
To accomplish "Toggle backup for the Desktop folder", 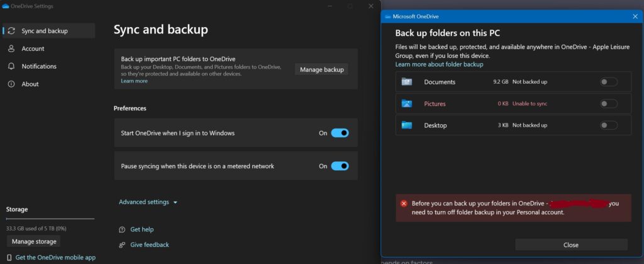I will coord(609,125).
